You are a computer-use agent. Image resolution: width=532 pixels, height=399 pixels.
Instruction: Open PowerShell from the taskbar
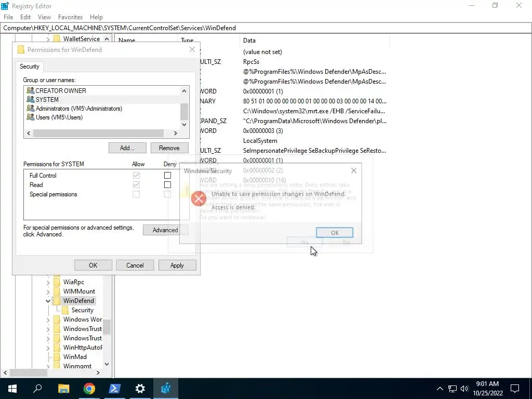click(114, 389)
